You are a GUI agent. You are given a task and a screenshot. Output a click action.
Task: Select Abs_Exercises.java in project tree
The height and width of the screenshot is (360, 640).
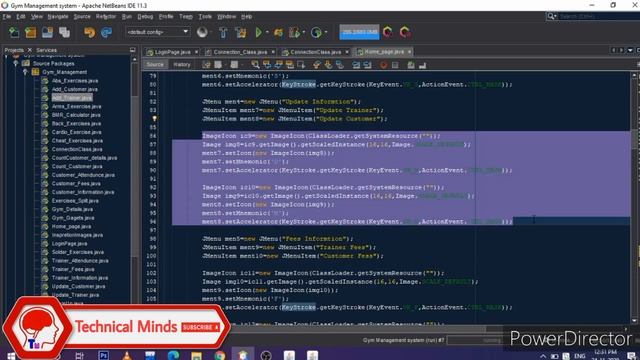coord(75,81)
